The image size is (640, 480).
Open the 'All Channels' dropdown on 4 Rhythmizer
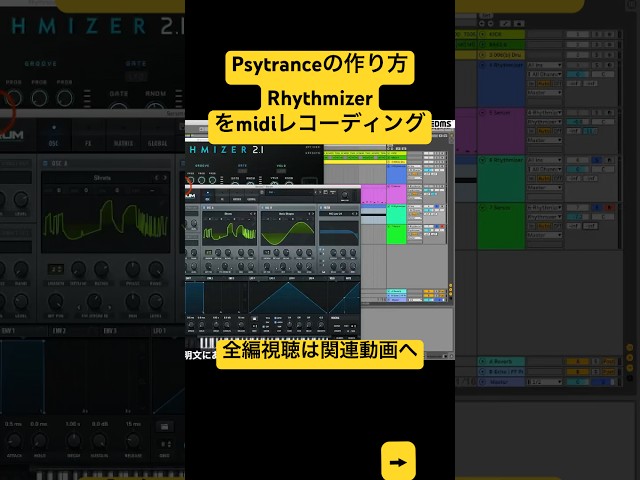coord(544,74)
